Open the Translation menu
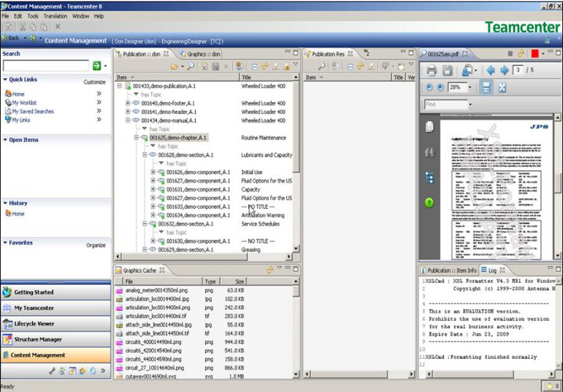This screenshot has height=392, width=563. pyautogui.click(x=56, y=16)
